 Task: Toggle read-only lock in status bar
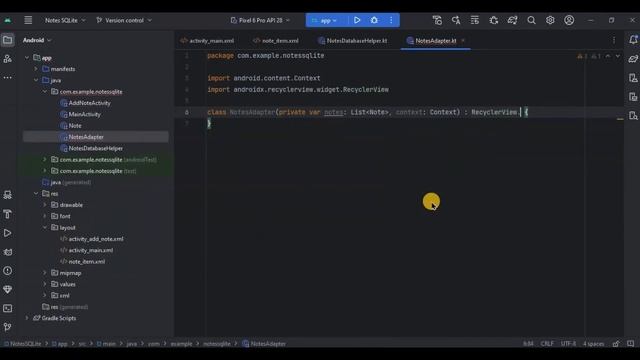tap(616, 344)
